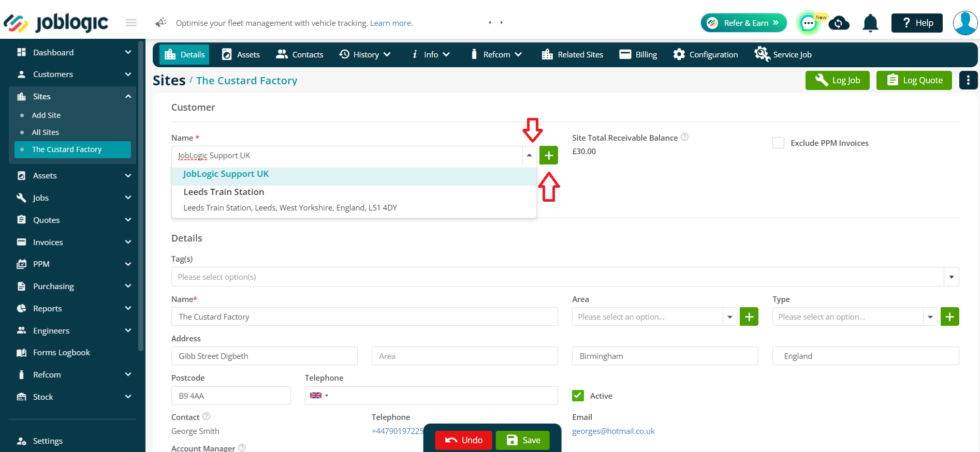980x452 pixels.
Task: Click green plus next to Type
Action: [x=949, y=317]
